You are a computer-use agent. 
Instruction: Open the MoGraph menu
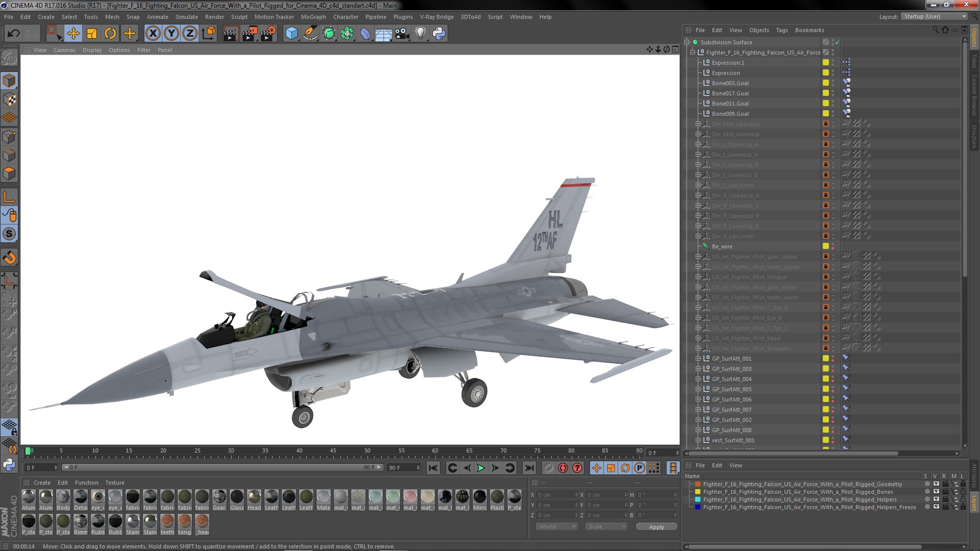[313, 17]
